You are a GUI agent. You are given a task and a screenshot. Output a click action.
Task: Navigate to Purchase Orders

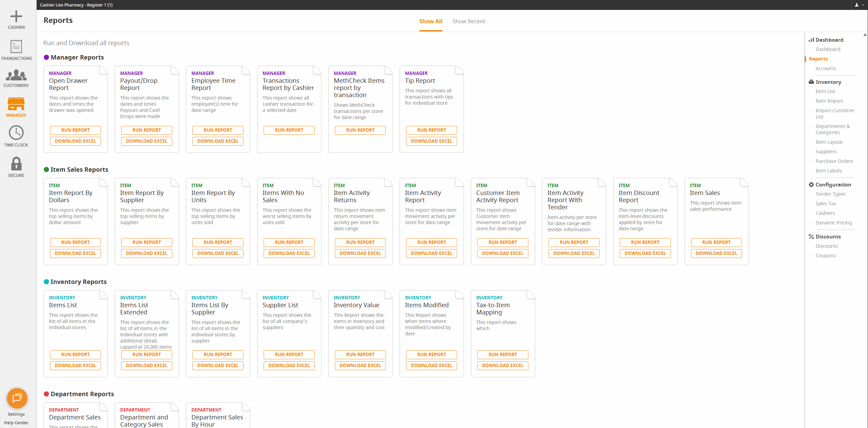834,161
